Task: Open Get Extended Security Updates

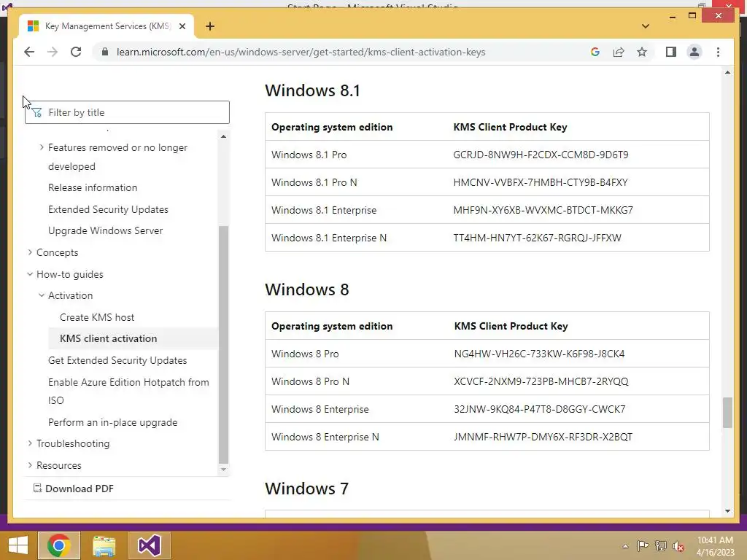Action: (x=117, y=360)
